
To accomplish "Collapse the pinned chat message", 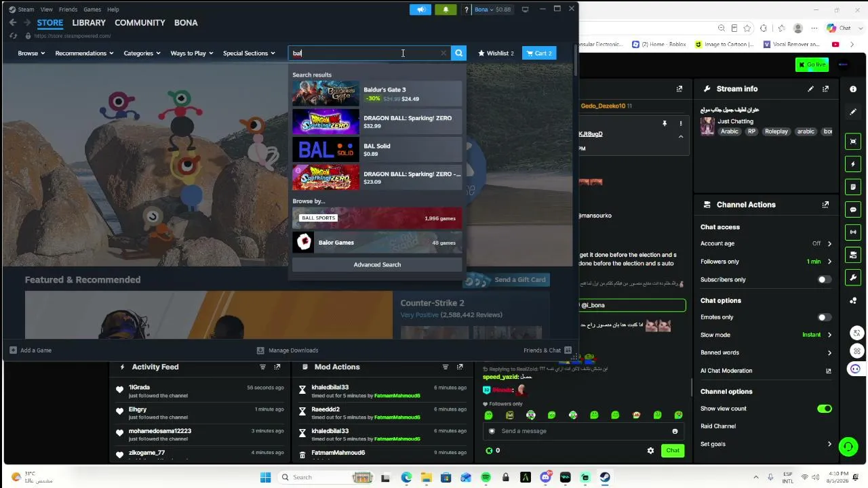I will point(681,136).
